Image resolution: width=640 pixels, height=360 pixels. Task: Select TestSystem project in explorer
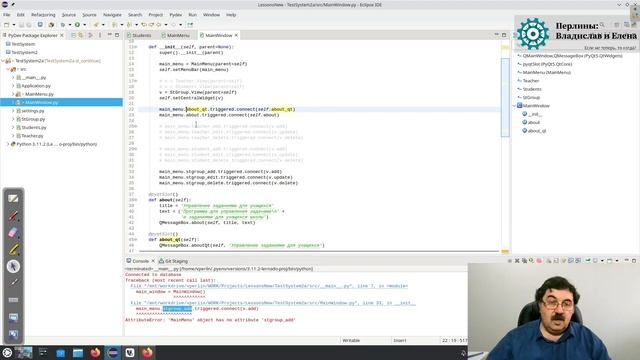23,44
